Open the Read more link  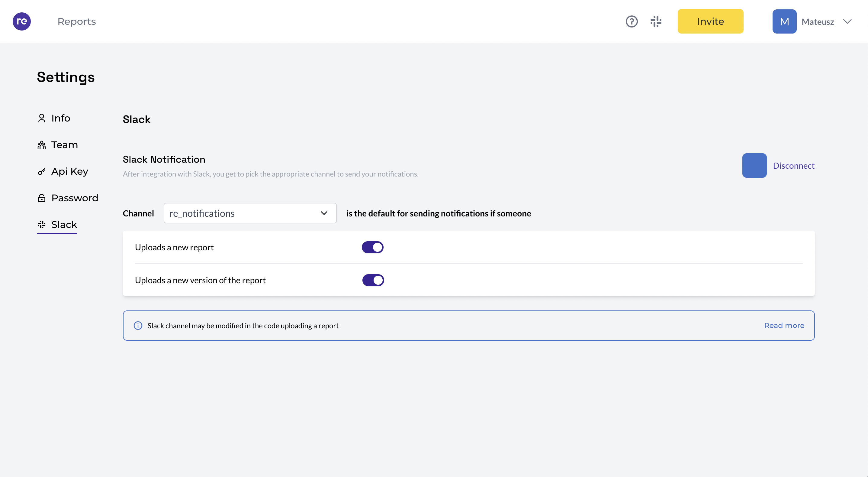pyautogui.click(x=784, y=326)
